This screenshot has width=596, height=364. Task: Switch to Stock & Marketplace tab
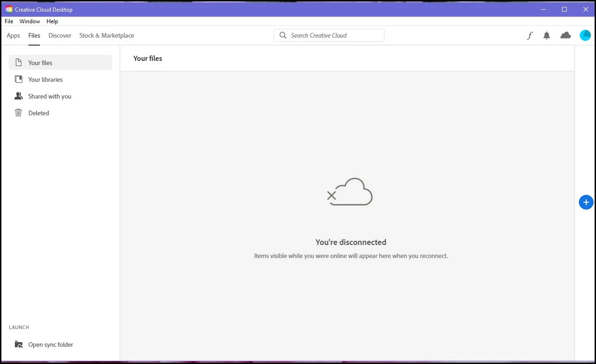(x=106, y=35)
